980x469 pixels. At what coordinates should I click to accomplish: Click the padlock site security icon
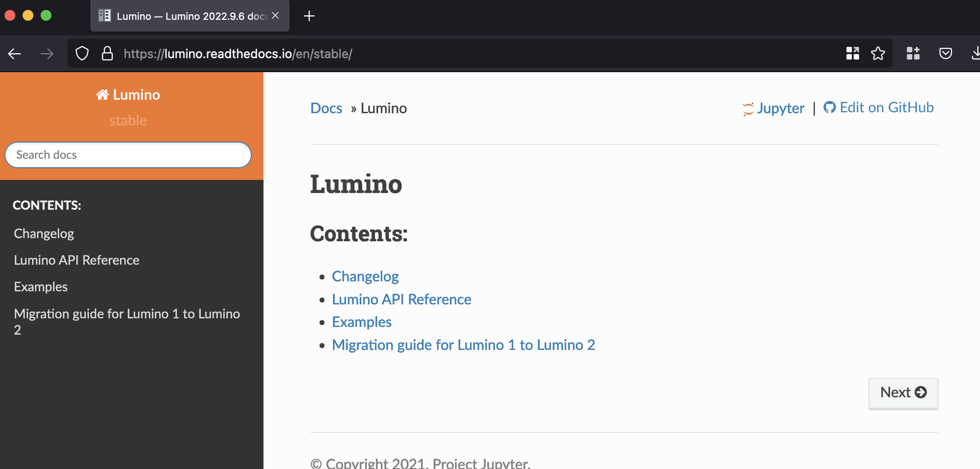click(108, 53)
